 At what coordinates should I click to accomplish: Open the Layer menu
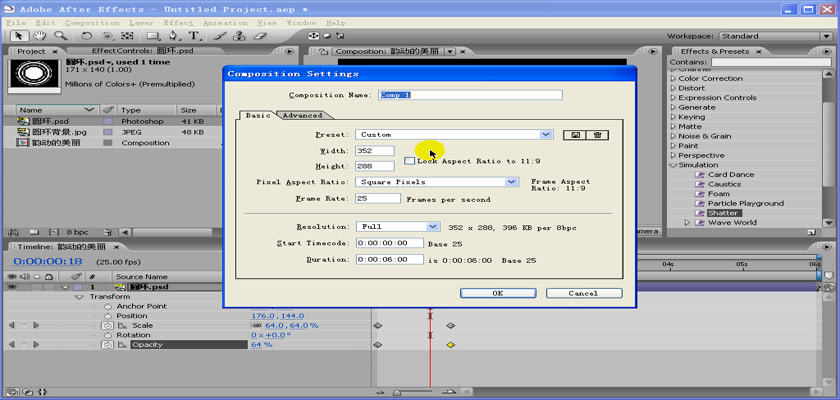pos(139,23)
